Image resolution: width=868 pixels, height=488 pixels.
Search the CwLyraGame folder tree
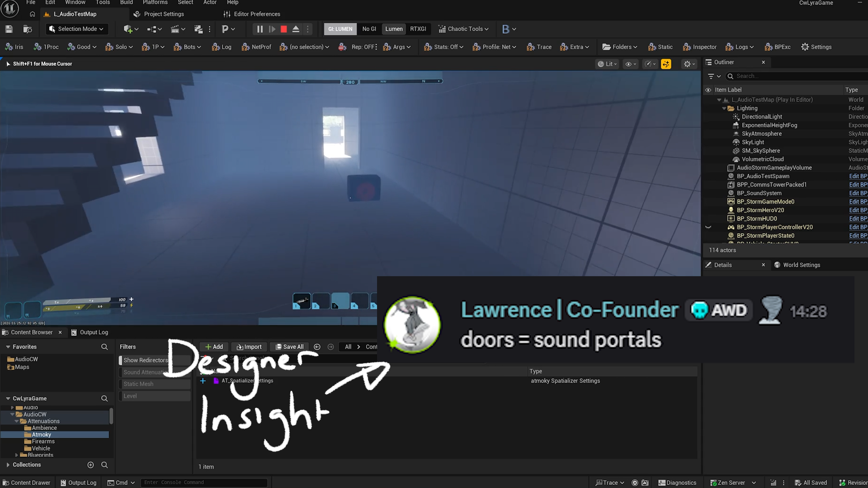(104, 398)
